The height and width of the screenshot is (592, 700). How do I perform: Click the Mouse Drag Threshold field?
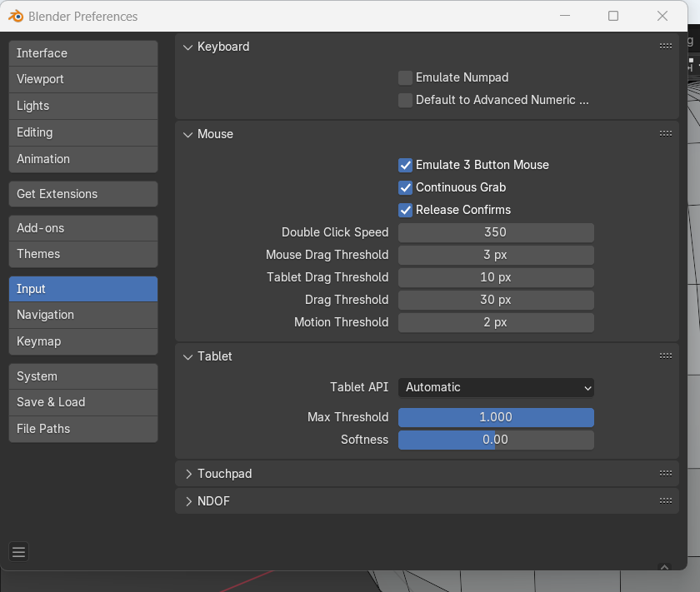point(496,255)
